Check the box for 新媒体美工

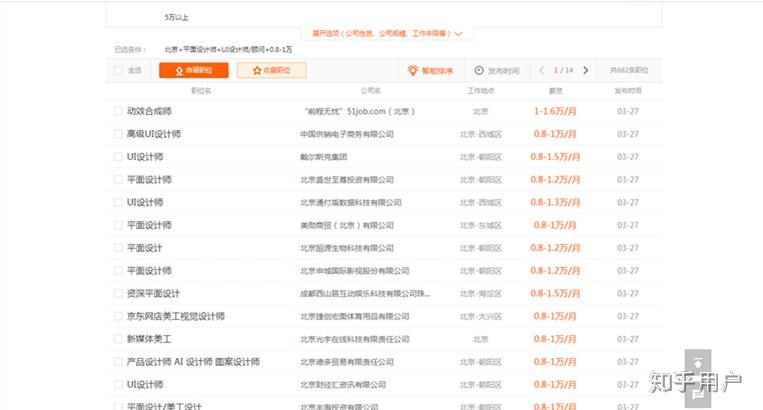(x=118, y=339)
